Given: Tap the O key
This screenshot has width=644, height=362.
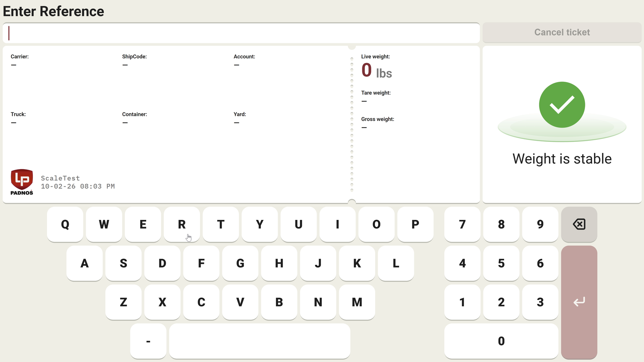Looking at the screenshot, I should (376, 224).
